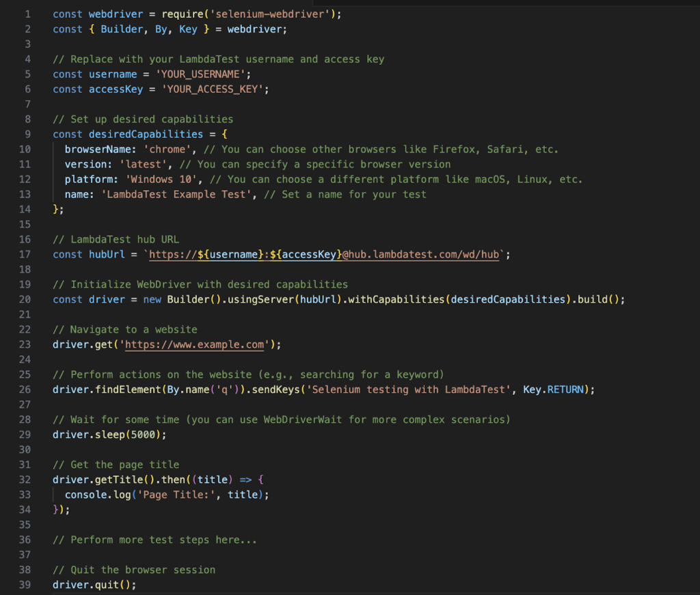
Task: Click the 5000 value in driver.sleep
Action: click(x=143, y=434)
